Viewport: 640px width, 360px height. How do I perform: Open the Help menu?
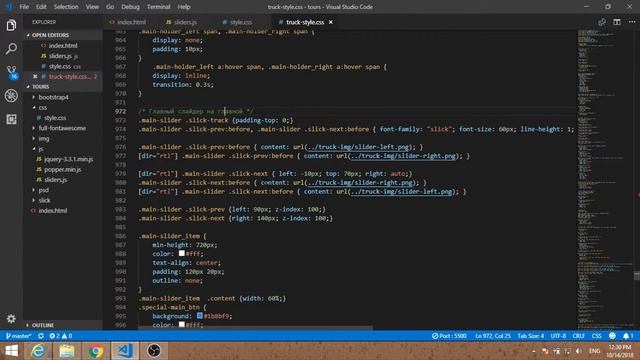(x=184, y=7)
